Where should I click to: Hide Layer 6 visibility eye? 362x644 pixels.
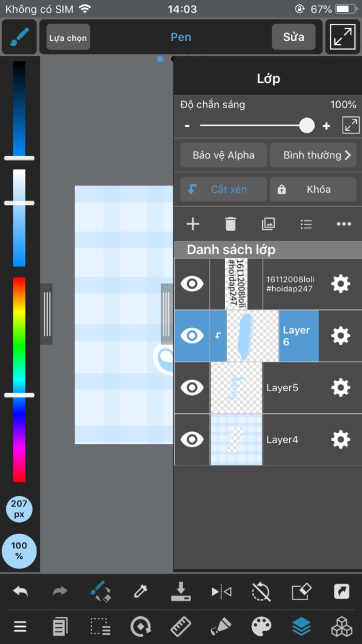click(192, 335)
